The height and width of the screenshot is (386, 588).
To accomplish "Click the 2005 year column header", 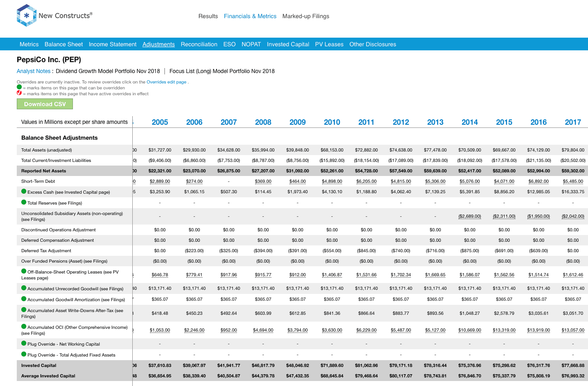I will pyautogui.click(x=160, y=122).
